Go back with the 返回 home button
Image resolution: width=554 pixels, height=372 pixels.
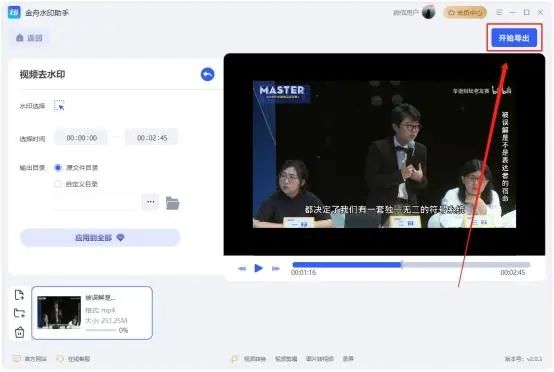(x=29, y=38)
